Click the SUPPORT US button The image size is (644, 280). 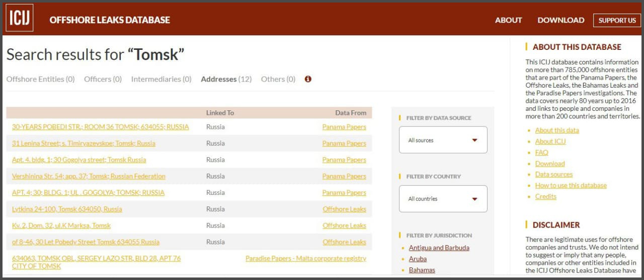[x=617, y=20]
